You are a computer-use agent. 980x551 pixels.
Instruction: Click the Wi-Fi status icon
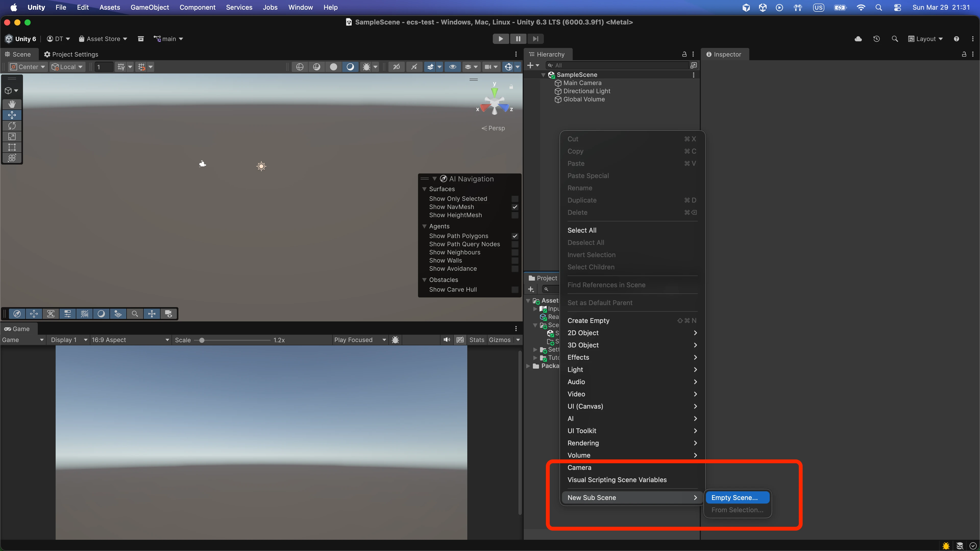(x=861, y=7)
